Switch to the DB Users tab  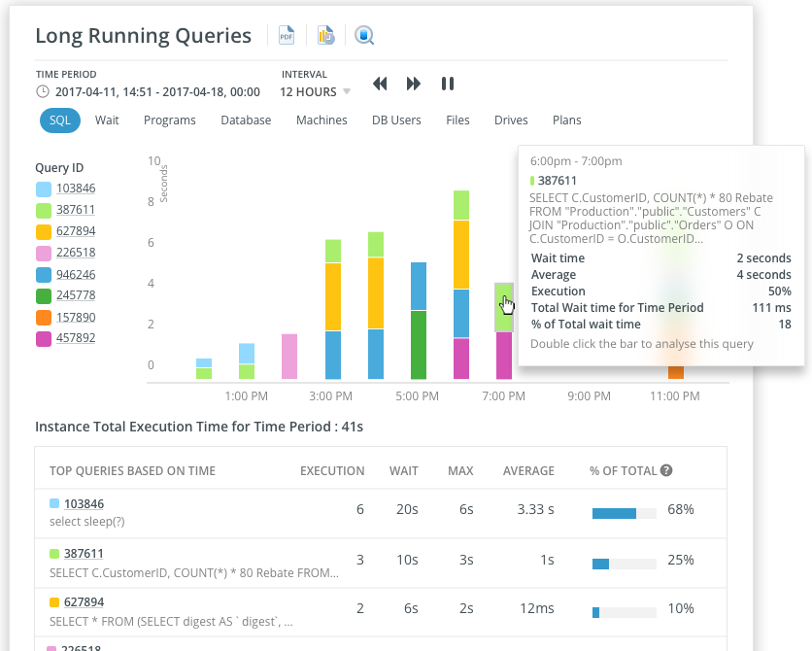[x=396, y=120]
